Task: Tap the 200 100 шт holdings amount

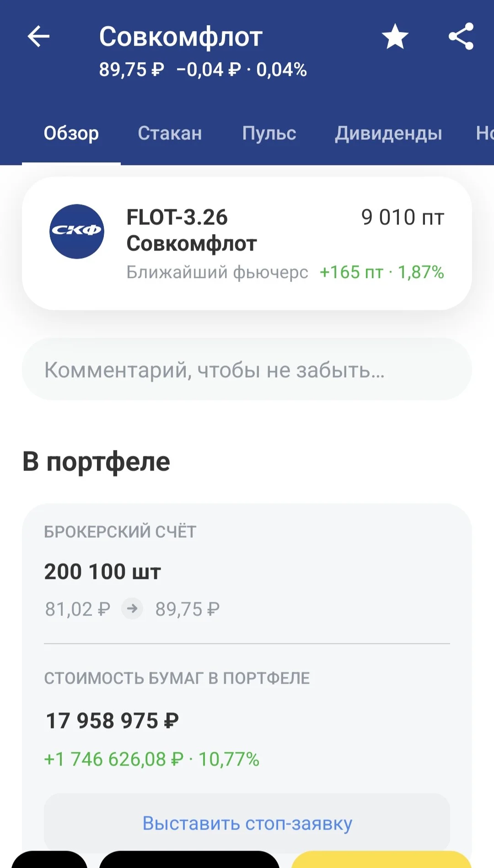Action: click(x=102, y=572)
